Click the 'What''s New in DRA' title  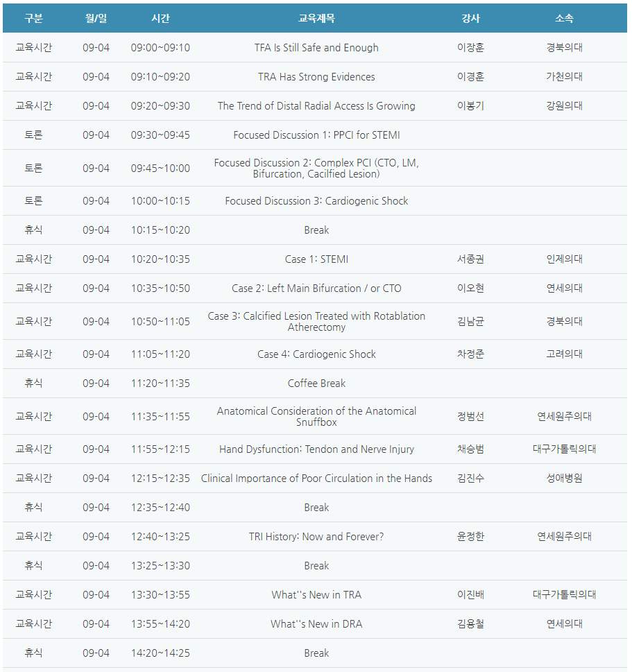[x=316, y=624]
